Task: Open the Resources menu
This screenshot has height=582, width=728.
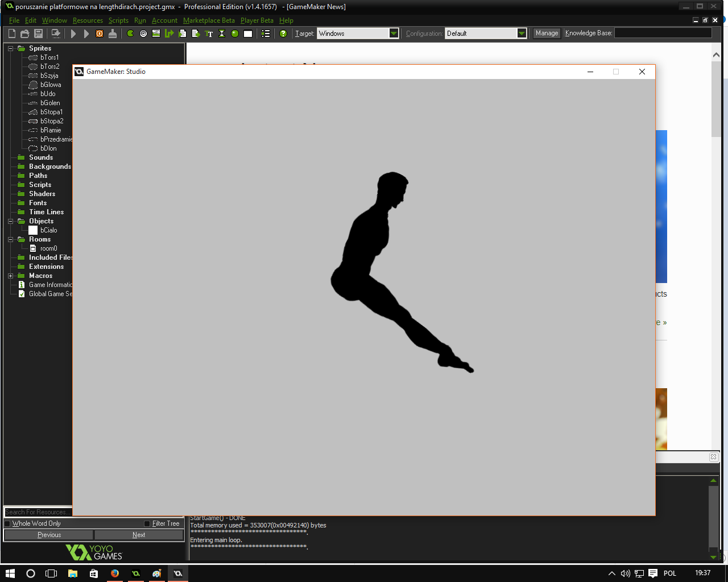Action: tap(88, 20)
